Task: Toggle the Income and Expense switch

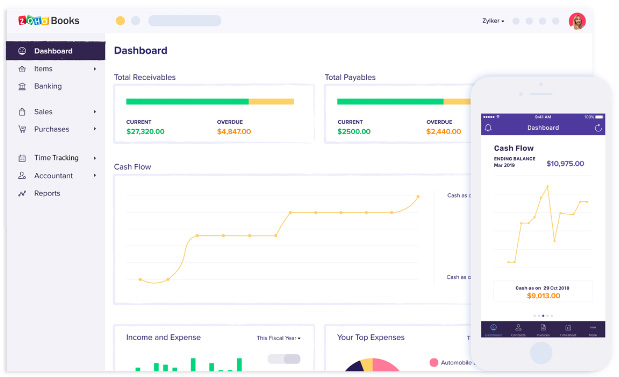Action: (x=284, y=359)
